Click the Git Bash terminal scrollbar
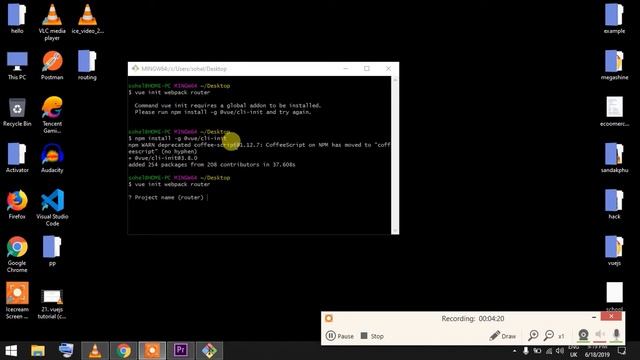This screenshot has width=640, height=360. (x=394, y=155)
